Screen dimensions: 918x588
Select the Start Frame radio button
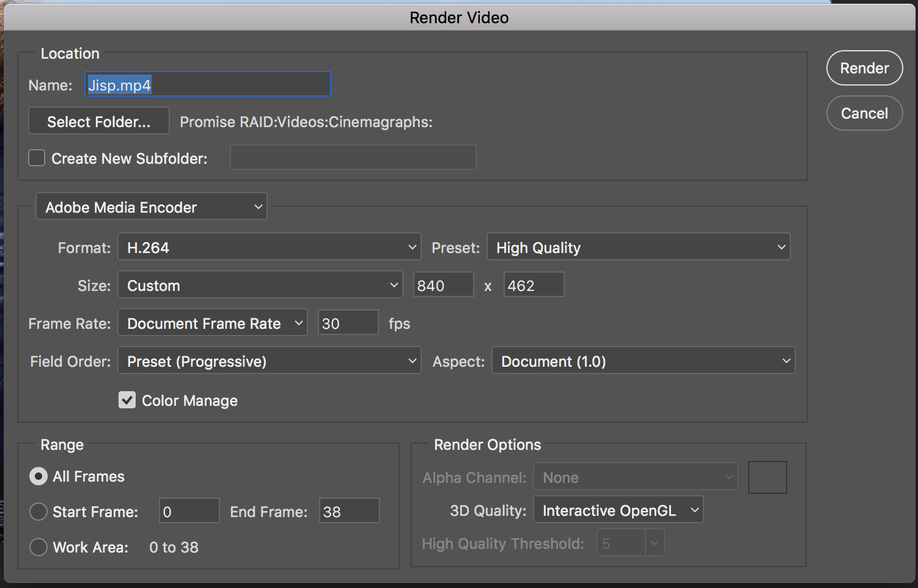point(39,512)
